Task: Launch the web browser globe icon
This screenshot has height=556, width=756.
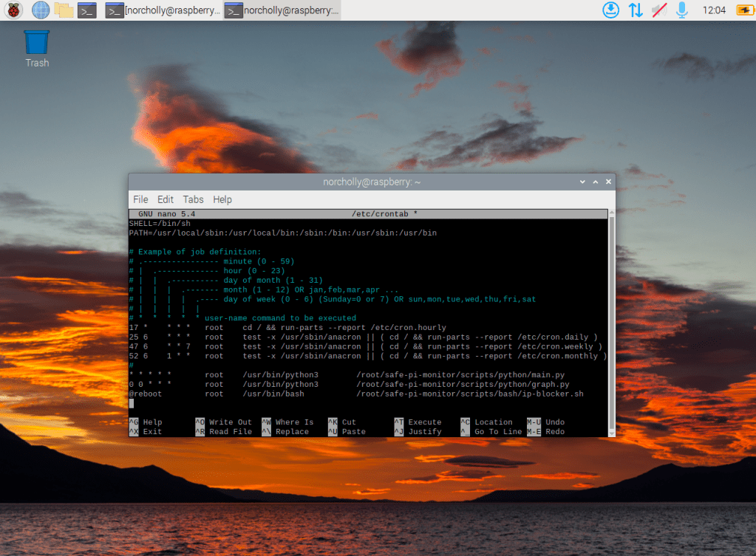Action: (x=40, y=10)
